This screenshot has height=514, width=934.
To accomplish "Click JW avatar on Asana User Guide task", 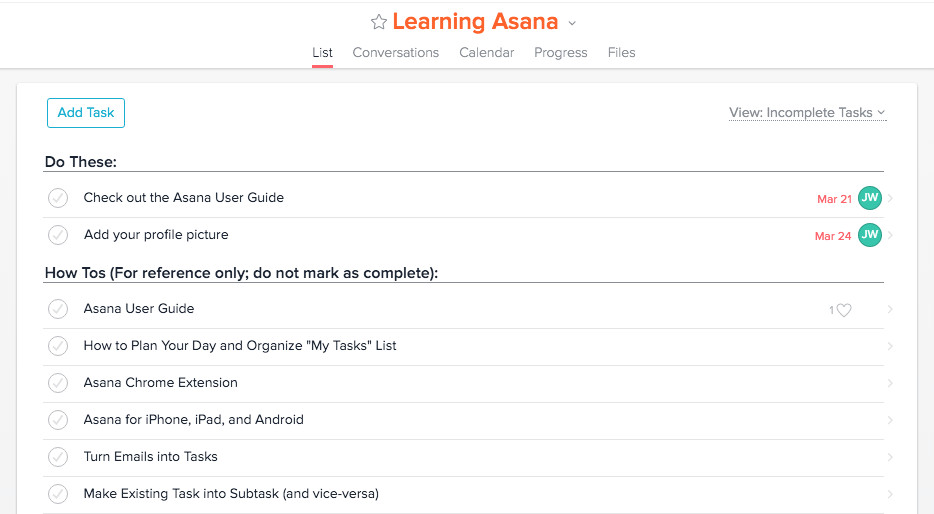I will [870, 198].
